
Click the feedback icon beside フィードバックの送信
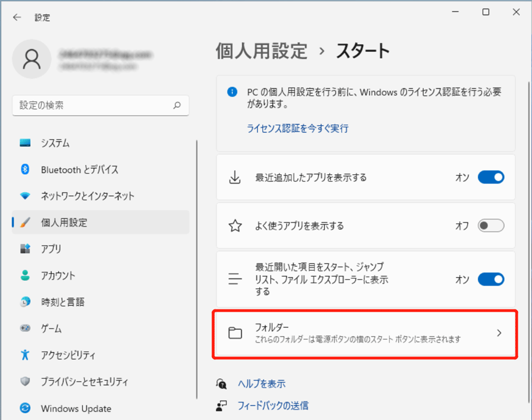pyautogui.click(x=221, y=405)
